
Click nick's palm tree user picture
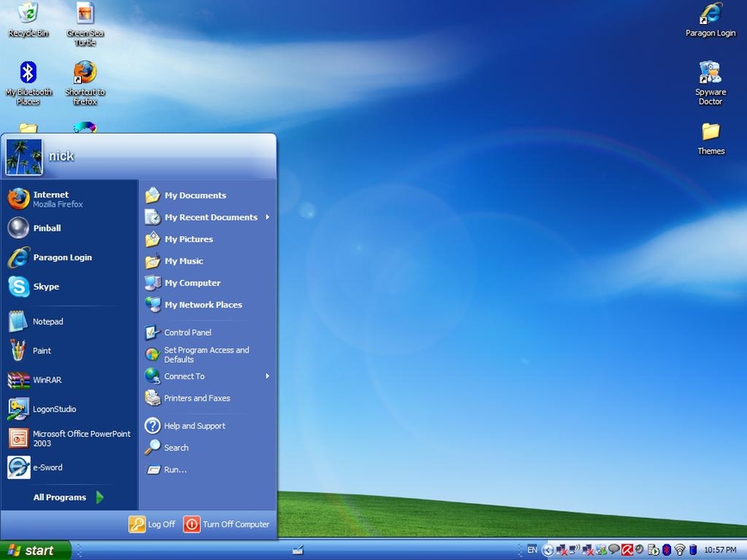(x=24, y=157)
